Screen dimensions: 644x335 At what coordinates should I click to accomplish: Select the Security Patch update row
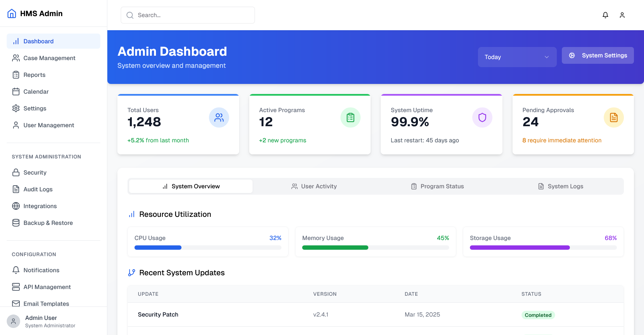tap(375, 315)
